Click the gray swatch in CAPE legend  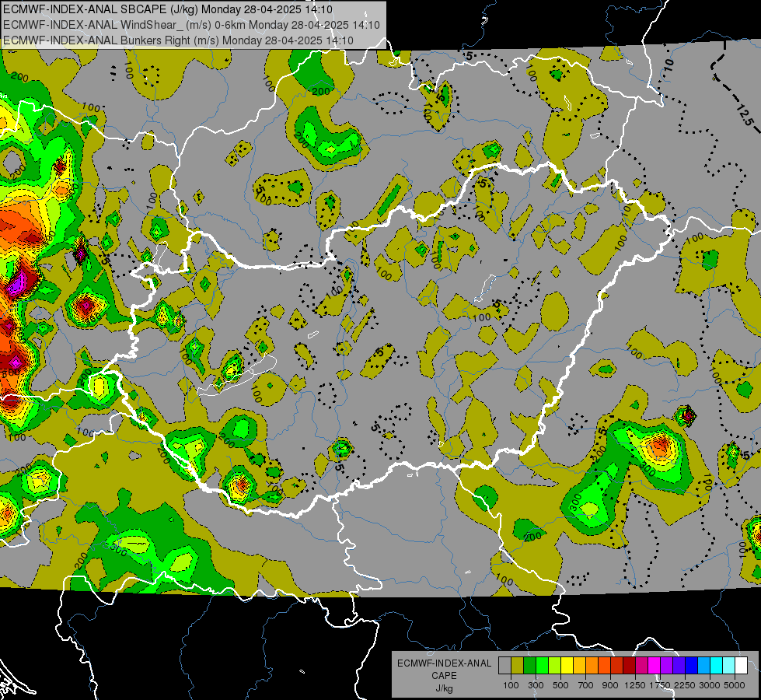[504, 666]
